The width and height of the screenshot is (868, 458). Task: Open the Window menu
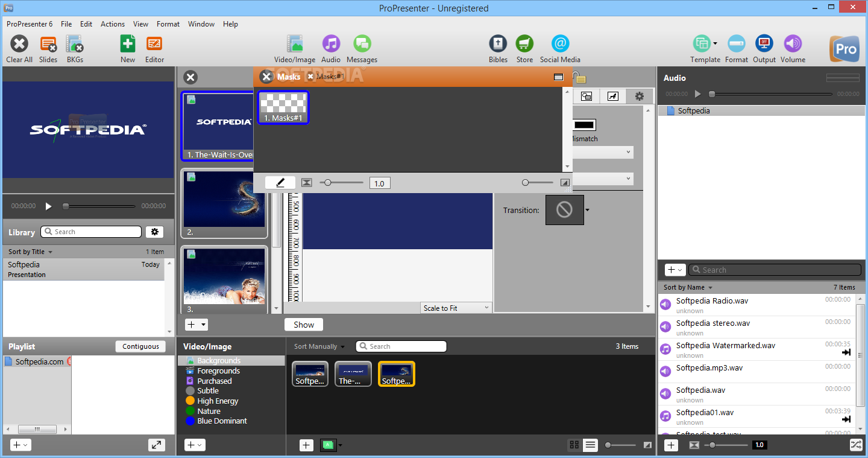pos(201,24)
